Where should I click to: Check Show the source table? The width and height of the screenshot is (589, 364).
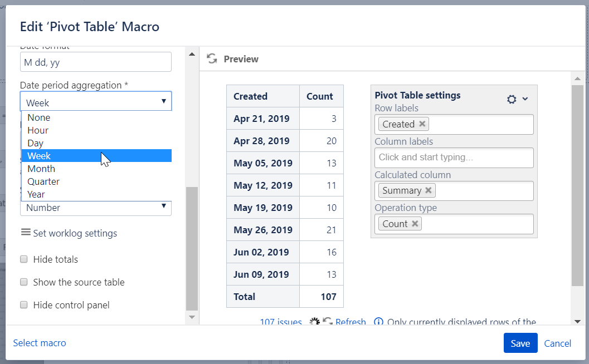click(x=24, y=282)
